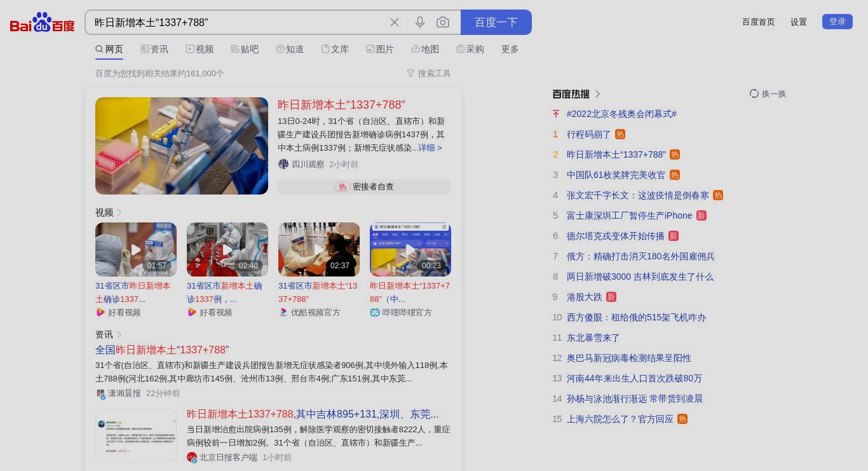Image resolution: width=868 pixels, height=471 pixels.
Task: Open hot search 德尔塔克戎变体开始传播
Action: click(x=615, y=236)
